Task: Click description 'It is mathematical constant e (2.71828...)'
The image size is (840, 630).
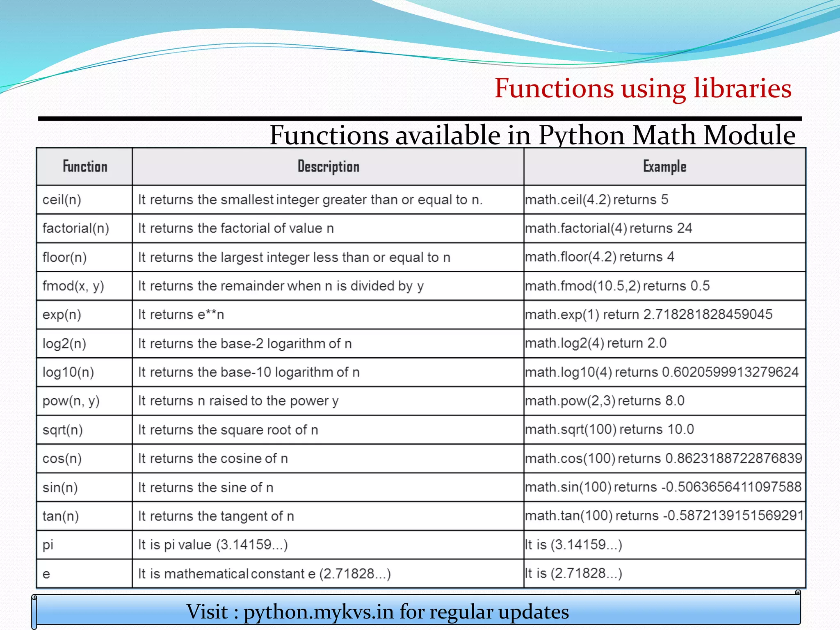Action: tap(265, 574)
